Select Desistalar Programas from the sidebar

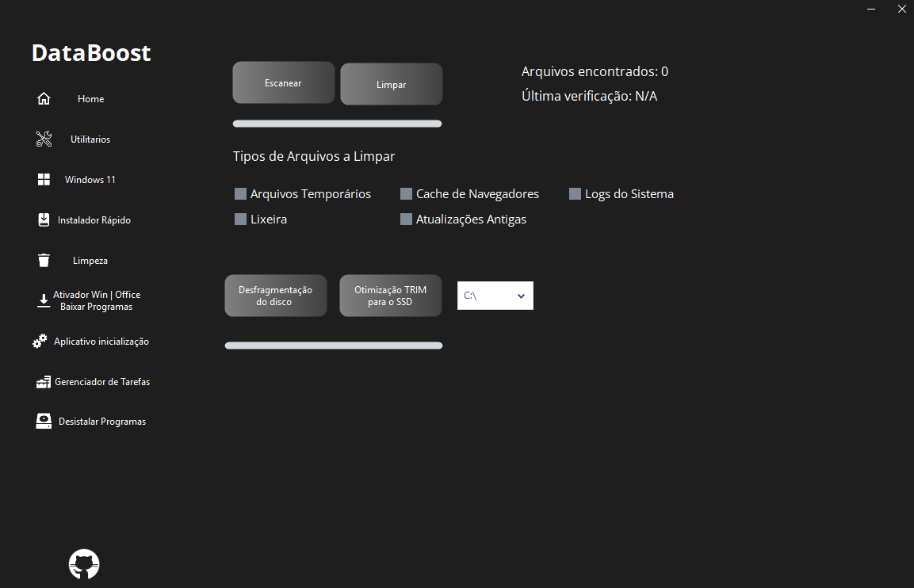click(43, 420)
